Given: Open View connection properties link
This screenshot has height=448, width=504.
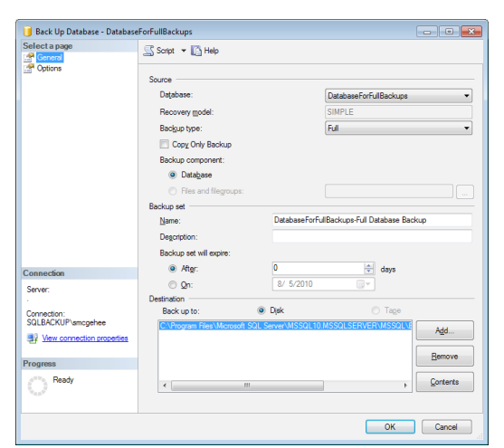Looking at the screenshot, I should [x=85, y=338].
